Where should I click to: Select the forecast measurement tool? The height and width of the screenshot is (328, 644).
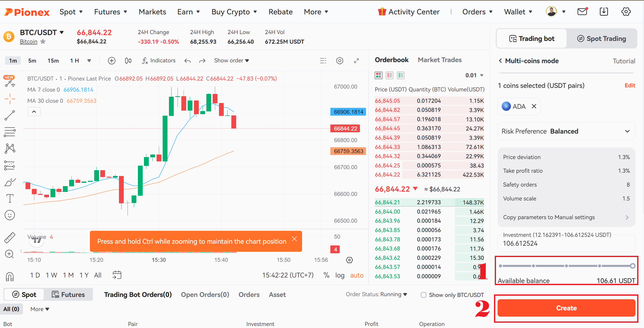10,165
